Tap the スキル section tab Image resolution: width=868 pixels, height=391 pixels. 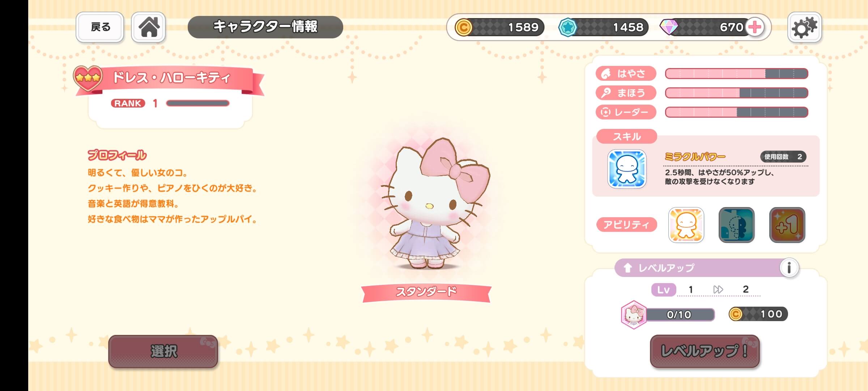point(626,136)
